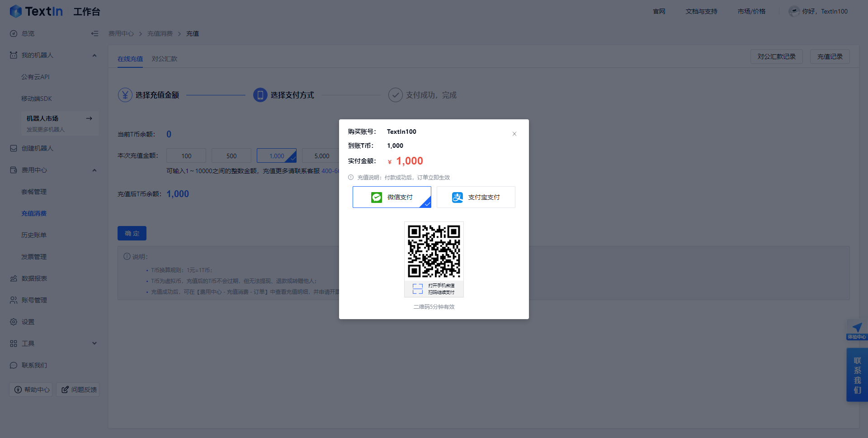Click the 二维码5分钟有效 notice text
The image size is (868, 438).
pos(434,307)
